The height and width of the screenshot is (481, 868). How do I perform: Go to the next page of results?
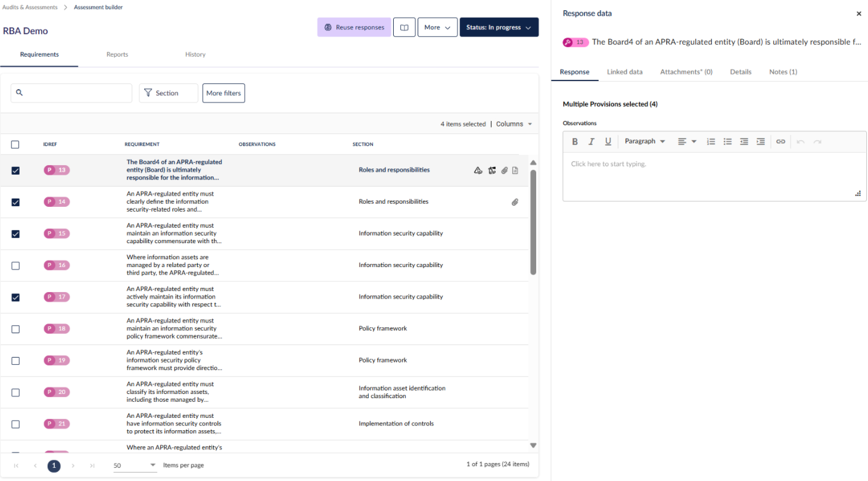(73, 466)
